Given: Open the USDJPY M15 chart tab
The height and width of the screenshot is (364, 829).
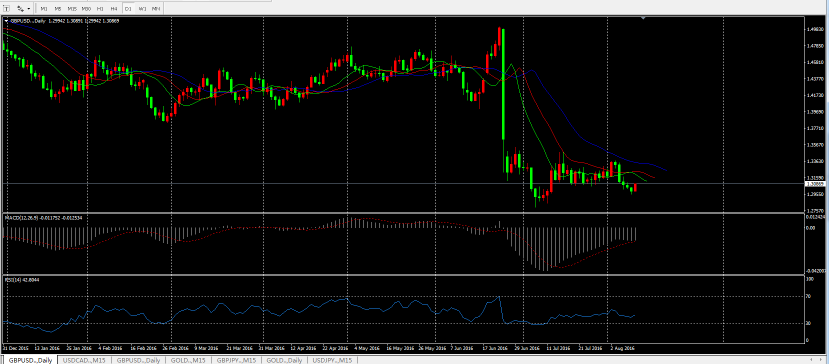Looking at the screenshot, I should pos(332,360).
